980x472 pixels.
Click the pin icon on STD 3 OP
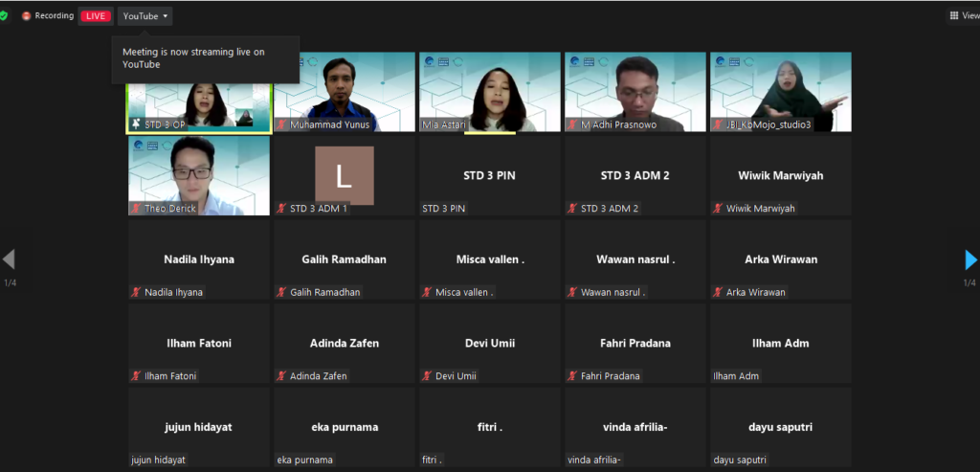[136, 124]
